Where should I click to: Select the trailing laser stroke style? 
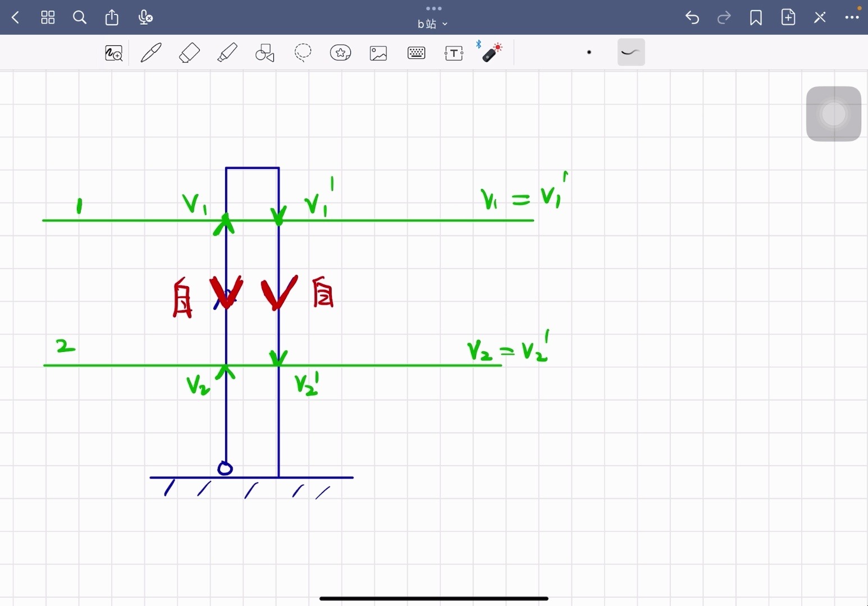tap(631, 52)
